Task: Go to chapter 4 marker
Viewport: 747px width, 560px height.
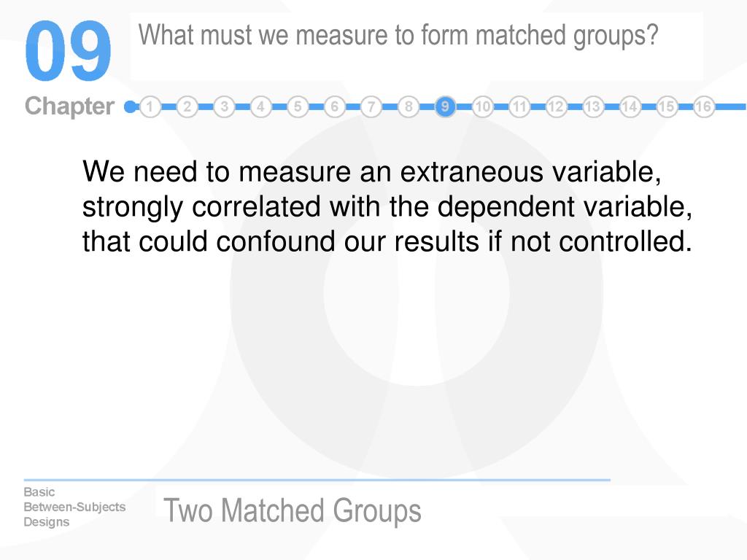Action: click(260, 106)
